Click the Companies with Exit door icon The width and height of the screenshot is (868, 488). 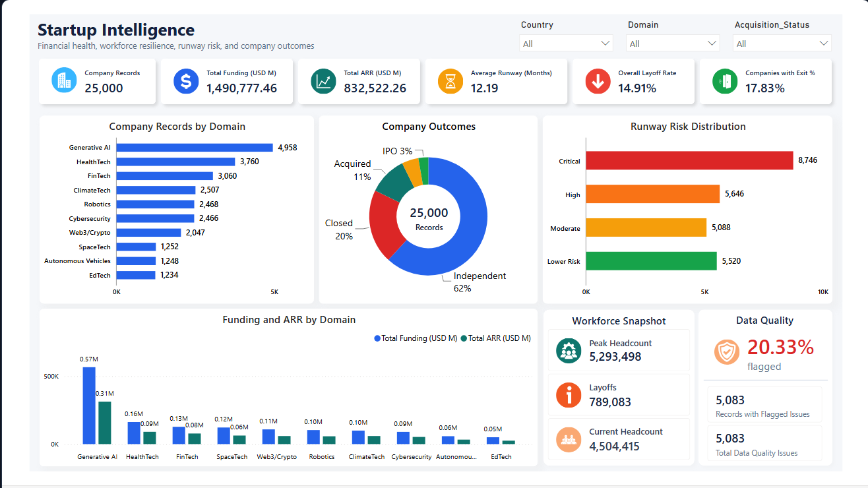(725, 81)
